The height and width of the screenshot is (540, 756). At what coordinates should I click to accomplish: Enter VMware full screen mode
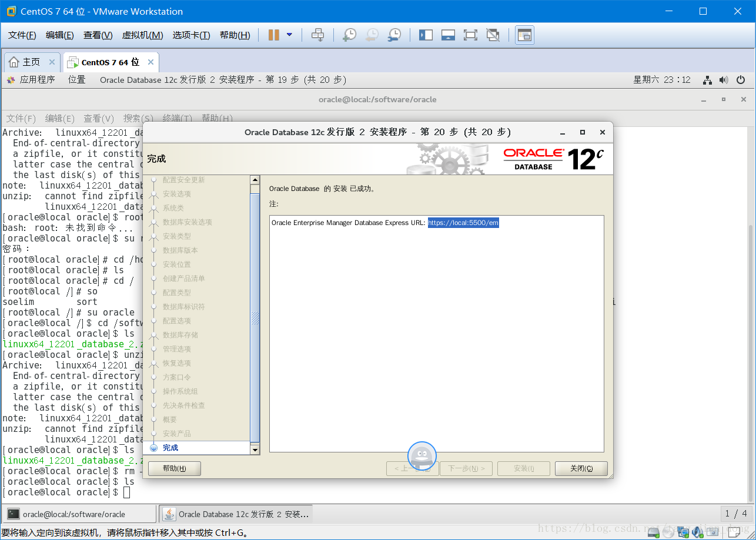coord(470,35)
